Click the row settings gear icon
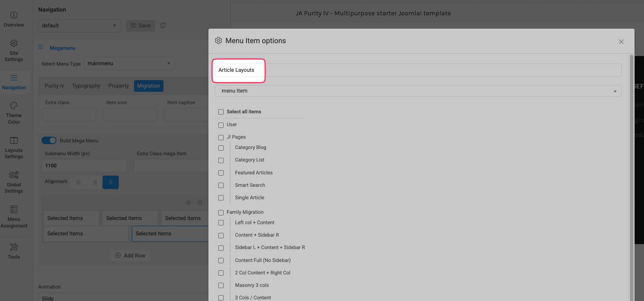This screenshot has width=644, height=301. pos(200,203)
